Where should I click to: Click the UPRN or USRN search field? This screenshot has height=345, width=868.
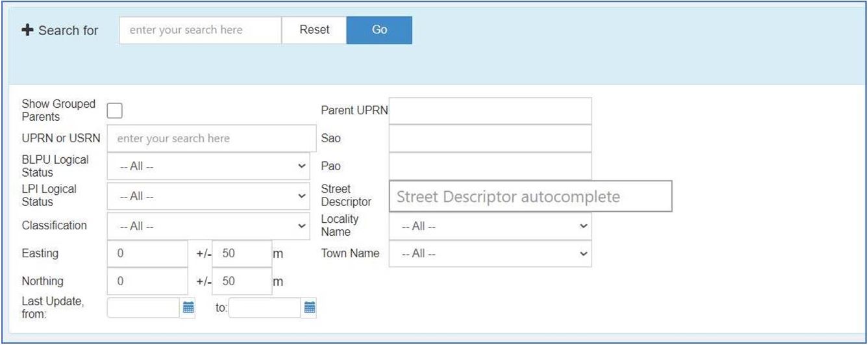pyautogui.click(x=212, y=138)
